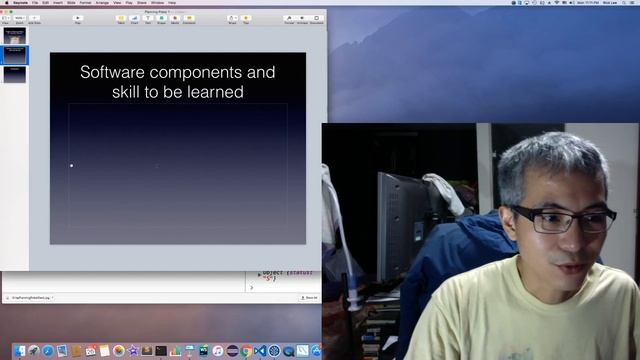Click the slide title 'Software components and skill to be learned'
Viewport: 640px width, 360px height.
(x=178, y=82)
